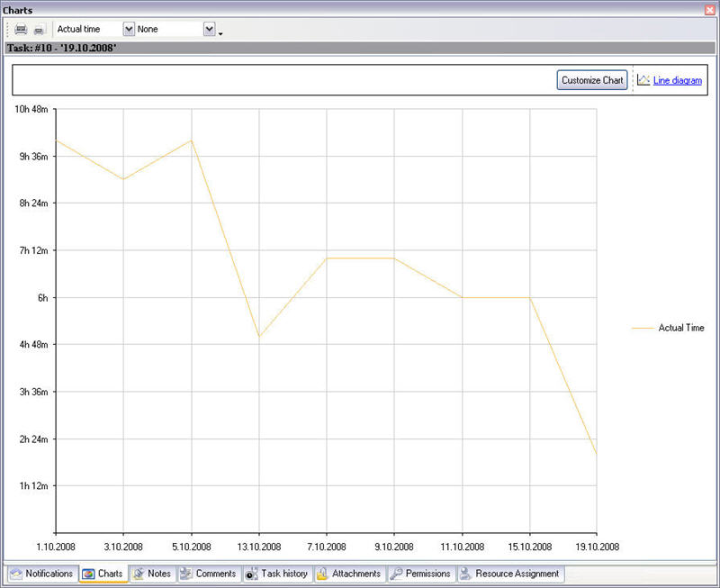Image resolution: width=720 pixels, height=588 pixels.
Task: Switch to the Notifications tab
Action: click(x=41, y=574)
